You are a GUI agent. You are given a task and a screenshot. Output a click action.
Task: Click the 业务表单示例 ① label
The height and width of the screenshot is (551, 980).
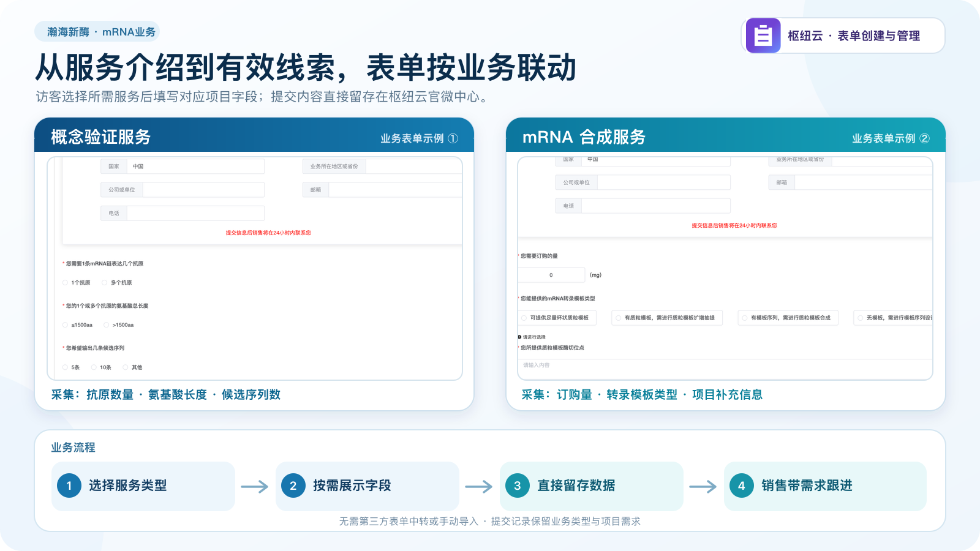419,138
